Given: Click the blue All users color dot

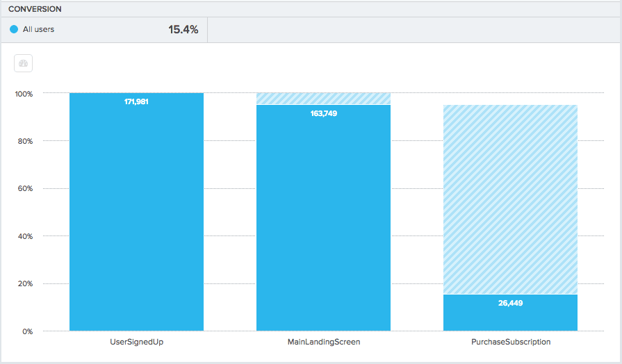Looking at the screenshot, I should 14,30.
